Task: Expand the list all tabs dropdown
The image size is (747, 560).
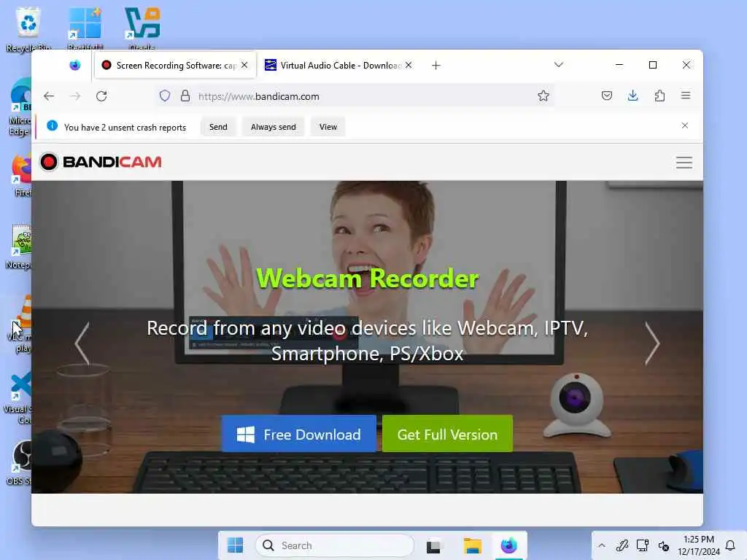Action: pos(559,64)
